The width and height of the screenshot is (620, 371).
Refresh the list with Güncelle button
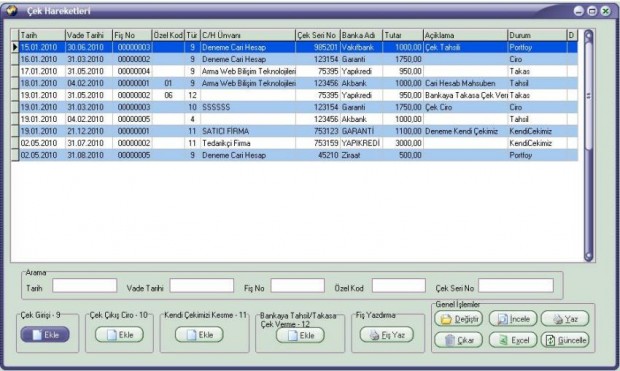pos(565,340)
